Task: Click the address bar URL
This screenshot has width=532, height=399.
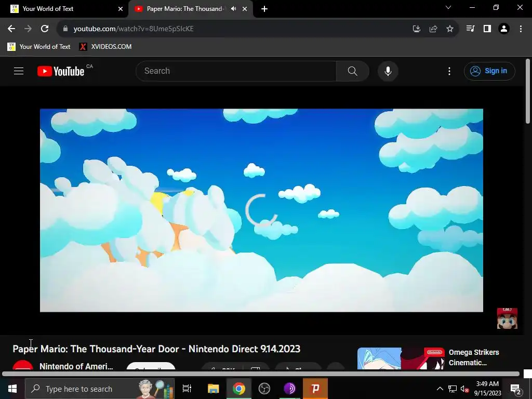Action: [x=134, y=29]
